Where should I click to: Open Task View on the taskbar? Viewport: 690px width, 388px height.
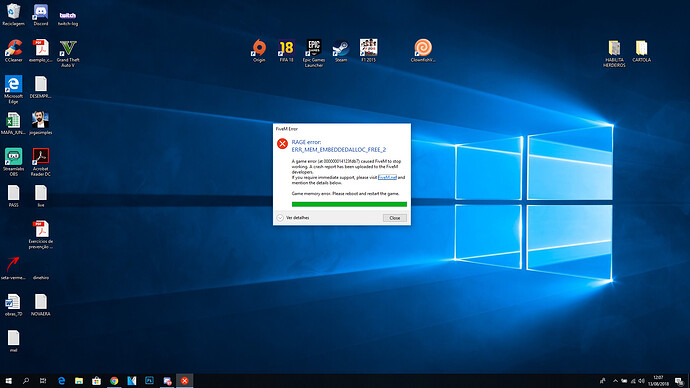point(43,381)
